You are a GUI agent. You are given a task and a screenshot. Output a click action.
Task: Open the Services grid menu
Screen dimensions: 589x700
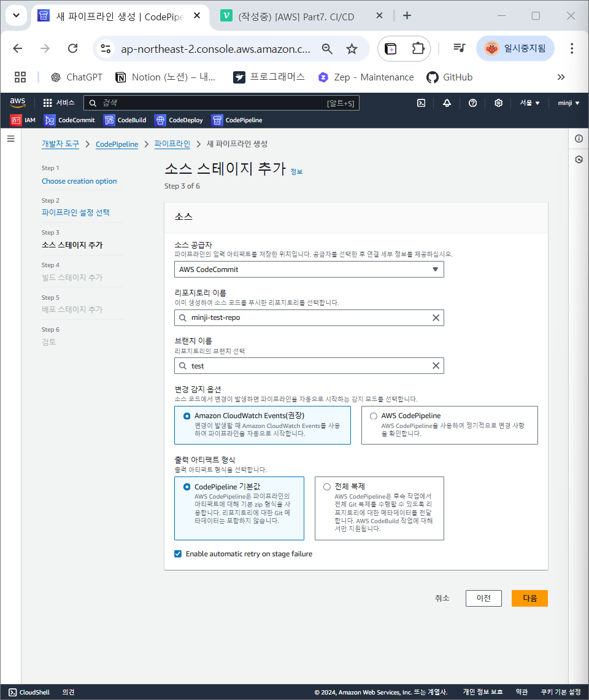tap(58, 103)
